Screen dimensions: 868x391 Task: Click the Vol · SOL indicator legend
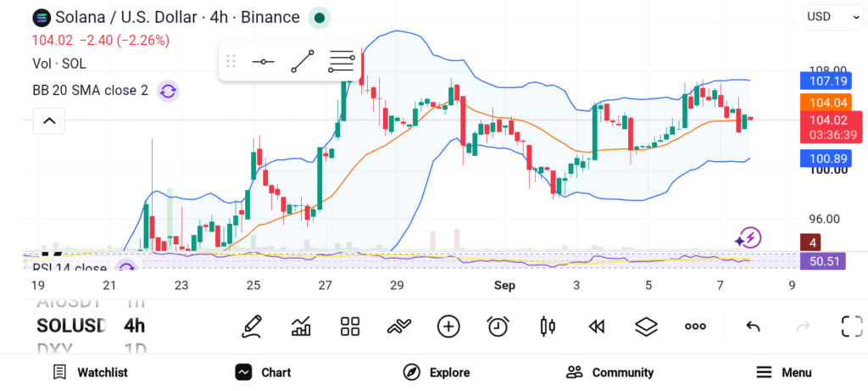click(59, 64)
